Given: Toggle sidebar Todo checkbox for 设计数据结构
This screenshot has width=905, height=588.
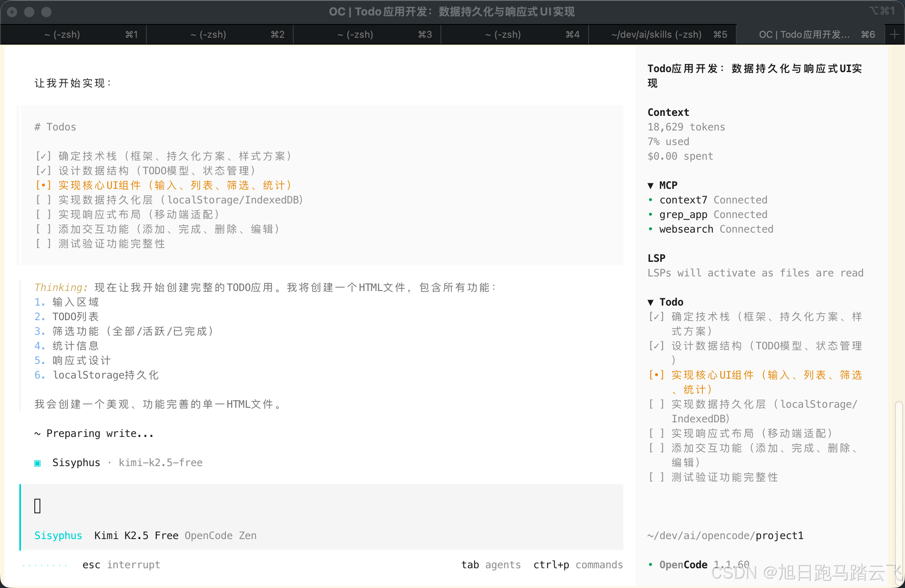Looking at the screenshot, I should 656,346.
